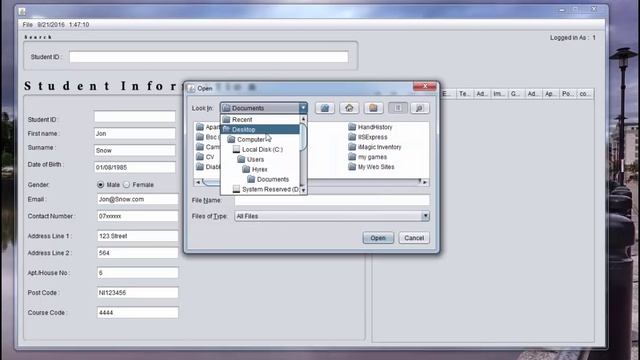The width and height of the screenshot is (640, 360).
Task: Click the co... table column header
Action: point(584,94)
